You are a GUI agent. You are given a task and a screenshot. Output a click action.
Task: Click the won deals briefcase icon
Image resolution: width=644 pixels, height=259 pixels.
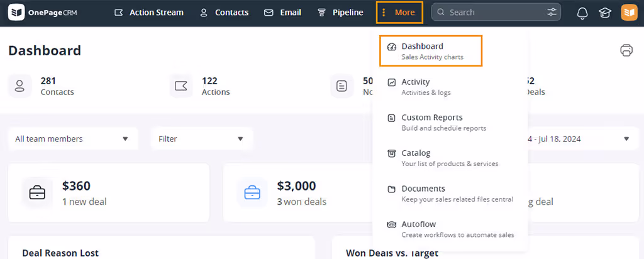[x=252, y=192]
